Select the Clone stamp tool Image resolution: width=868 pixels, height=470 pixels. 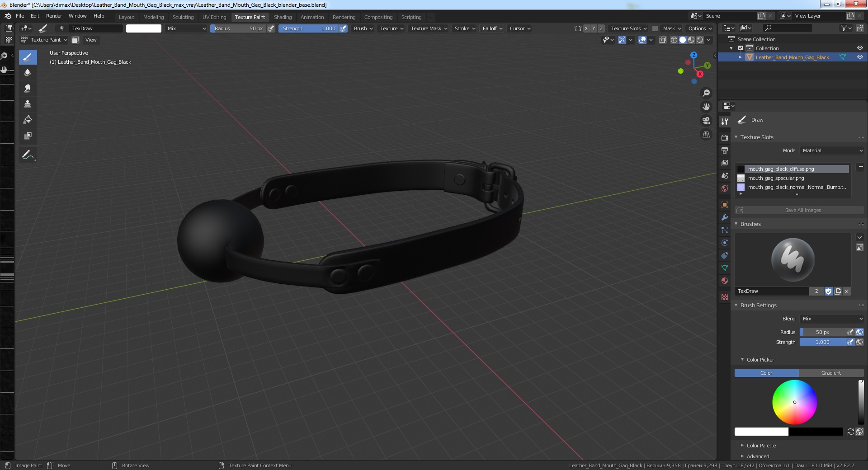pos(28,104)
